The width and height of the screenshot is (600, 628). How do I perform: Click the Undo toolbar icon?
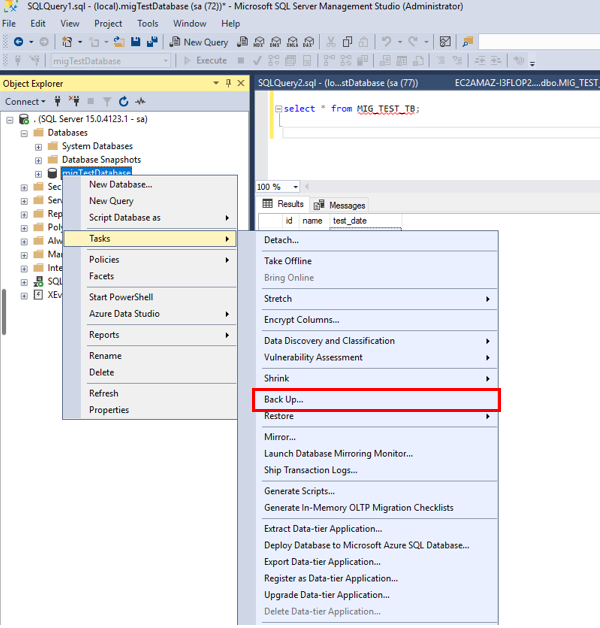click(x=386, y=42)
